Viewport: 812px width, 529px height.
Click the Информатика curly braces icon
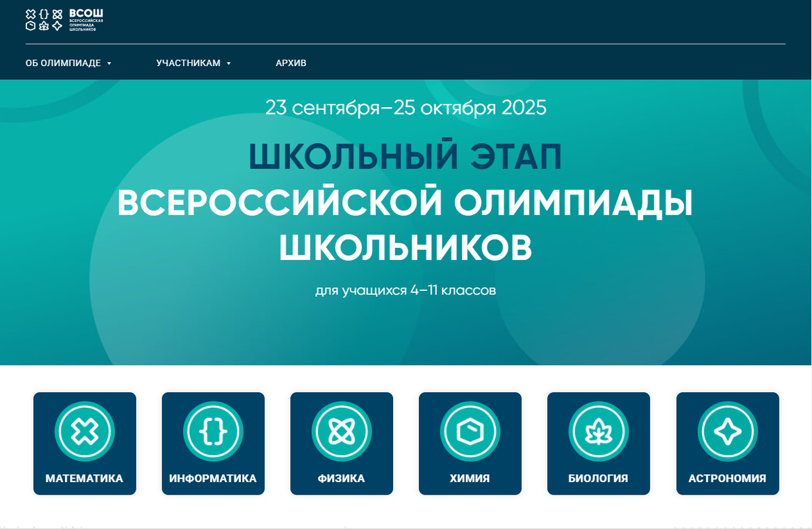click(x=213, y=432)
